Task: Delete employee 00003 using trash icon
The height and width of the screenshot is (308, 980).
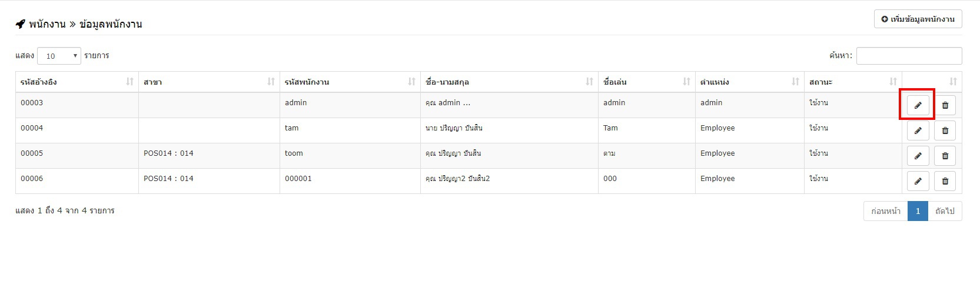Action: tap(945, 105)
